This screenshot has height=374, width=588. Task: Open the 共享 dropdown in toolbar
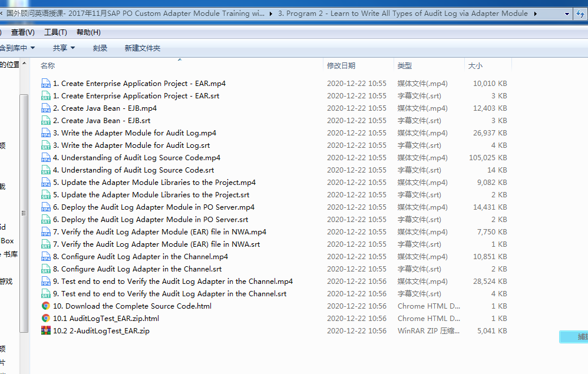pos(64,48)
